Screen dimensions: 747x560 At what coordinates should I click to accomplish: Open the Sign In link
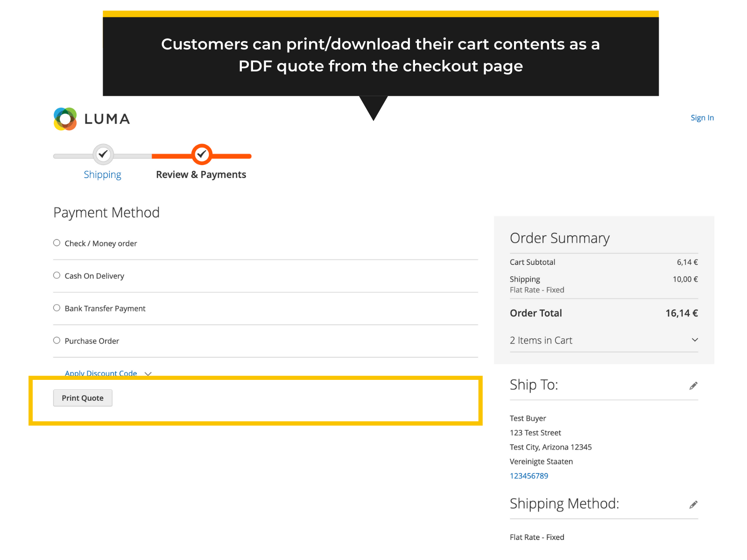coord(702,118)
